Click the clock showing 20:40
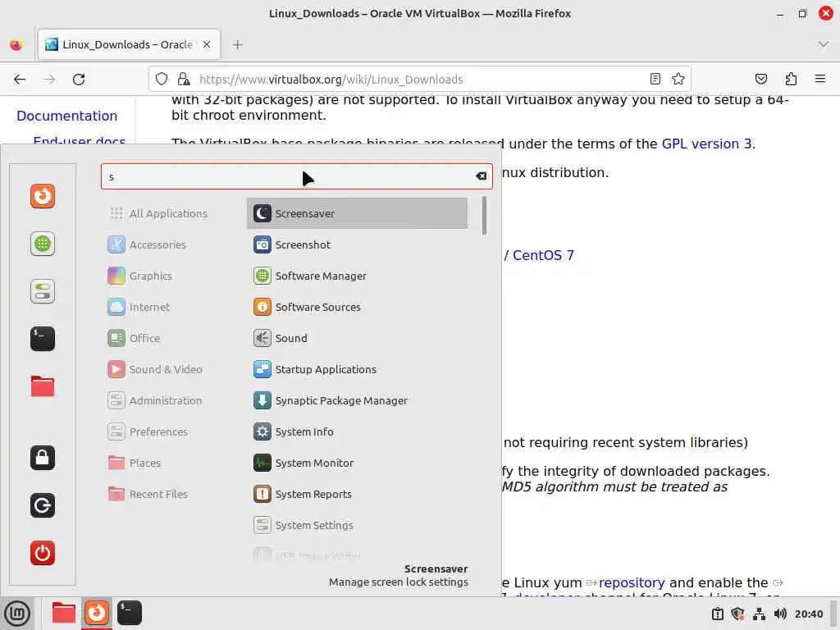The image size is (840, 630). click(x=808, y=614)
